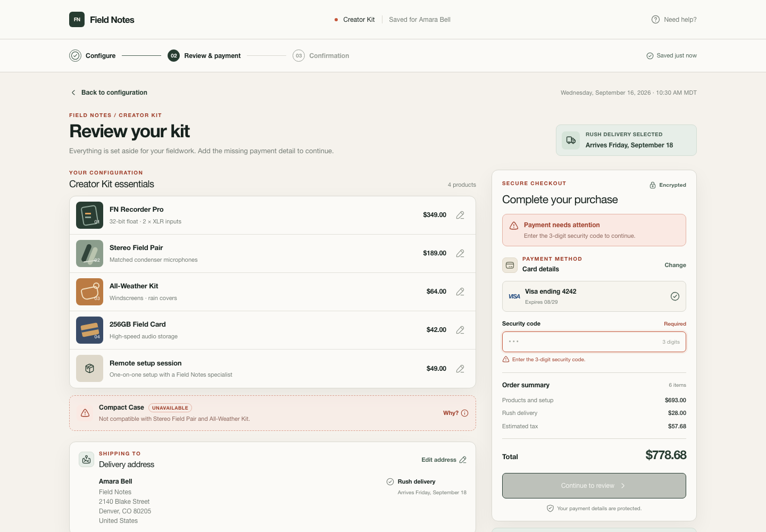Click the pencil icon beside Edit address

point(463,460)
